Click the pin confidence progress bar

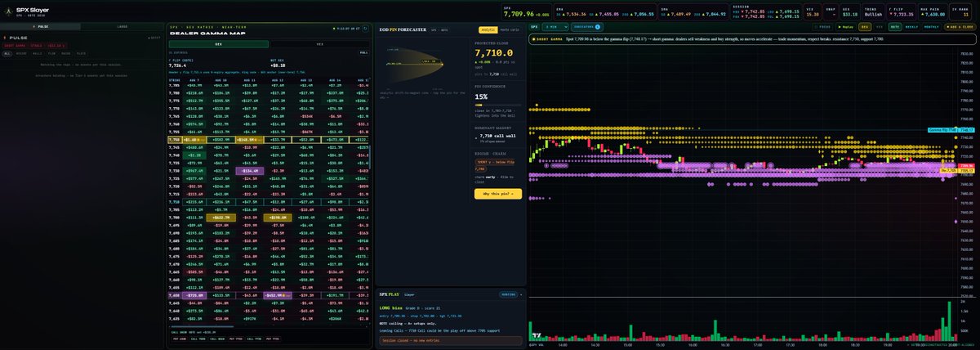(498, 105)
